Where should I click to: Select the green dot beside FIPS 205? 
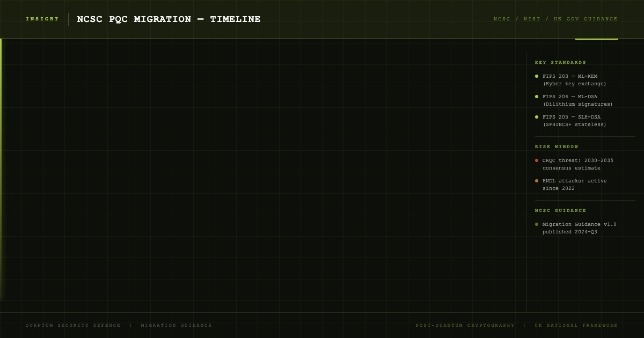[537, 117]
